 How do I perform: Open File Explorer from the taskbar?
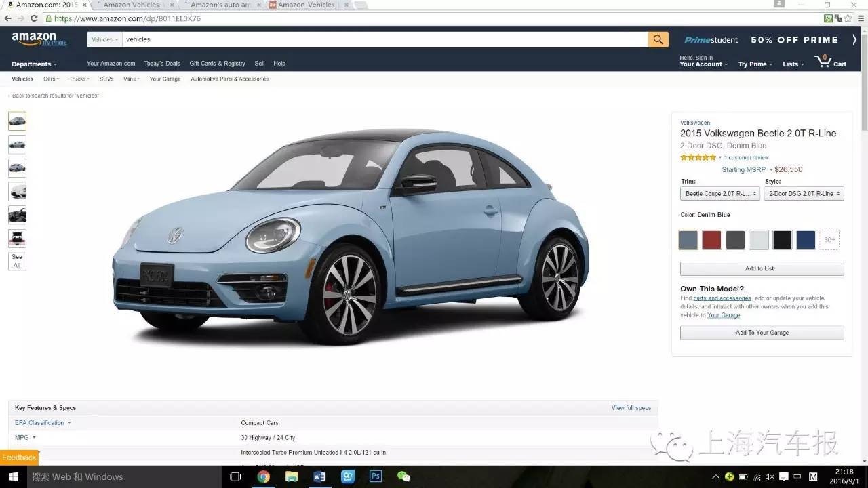pos(292,476)
